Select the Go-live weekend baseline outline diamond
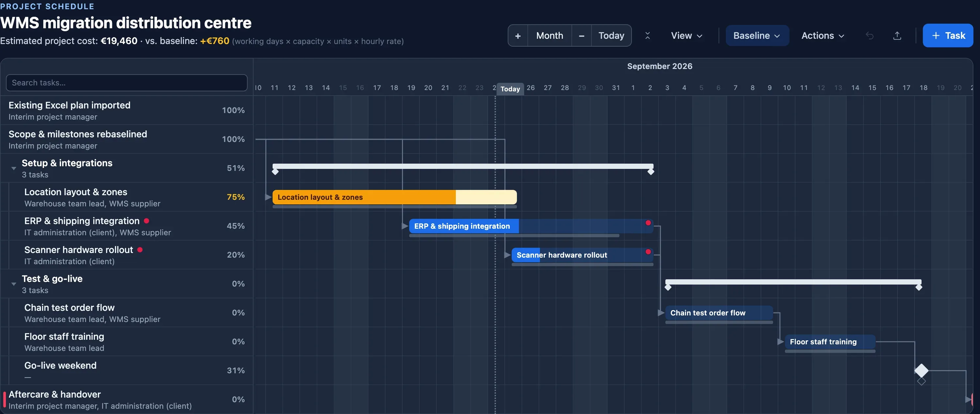Image resolution: width=980 pixels, height=414 pixels. 922,381
